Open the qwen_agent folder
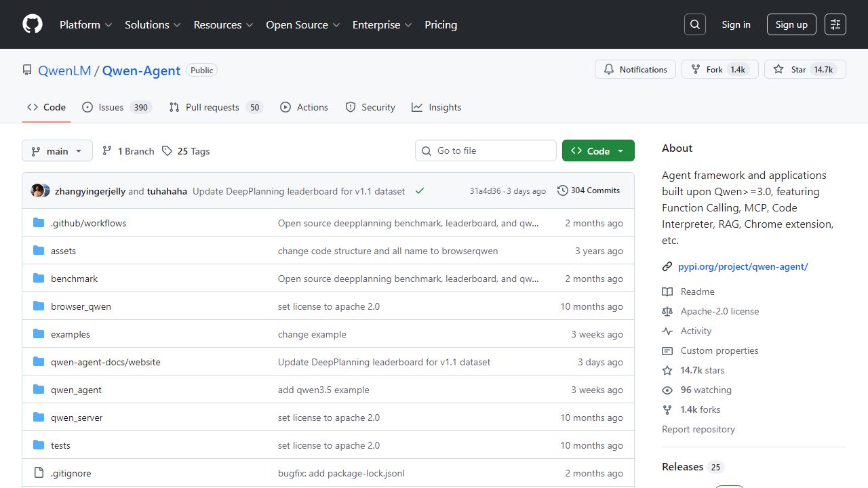This screenshot has height=488, width=868. click(76, 390)
